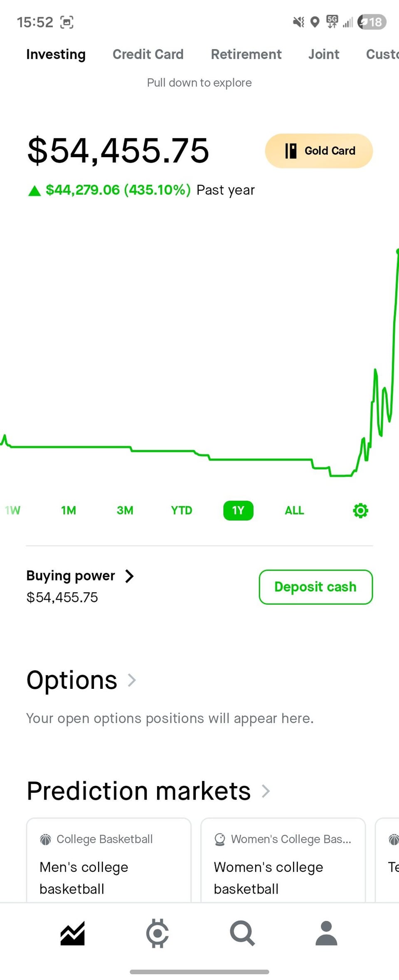Open the chart settings gear

pos(360,510)
